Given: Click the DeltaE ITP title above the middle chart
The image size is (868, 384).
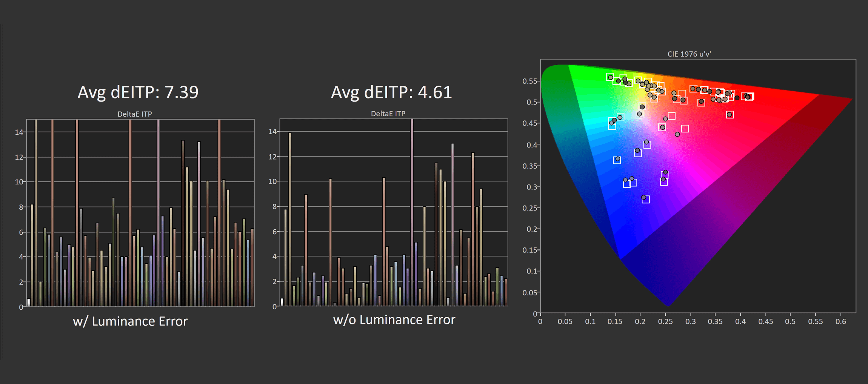Looking at the screenshot, I should point(388,114).
